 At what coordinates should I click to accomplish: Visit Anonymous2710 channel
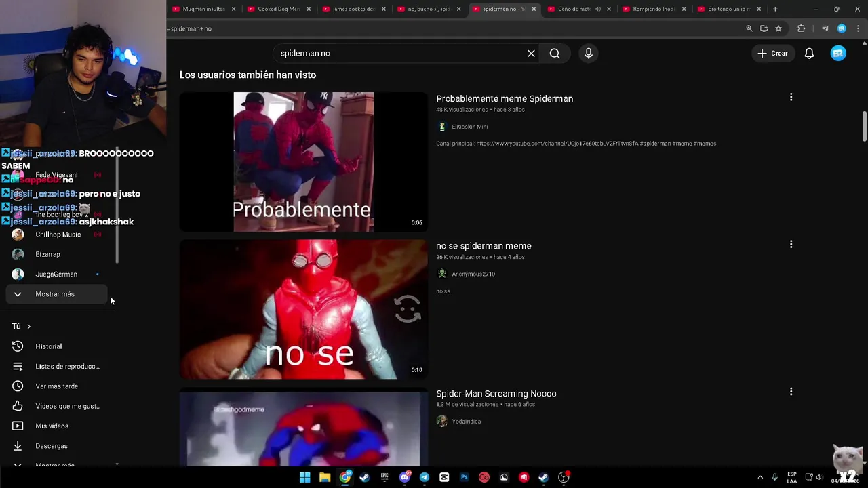point(473,274)
